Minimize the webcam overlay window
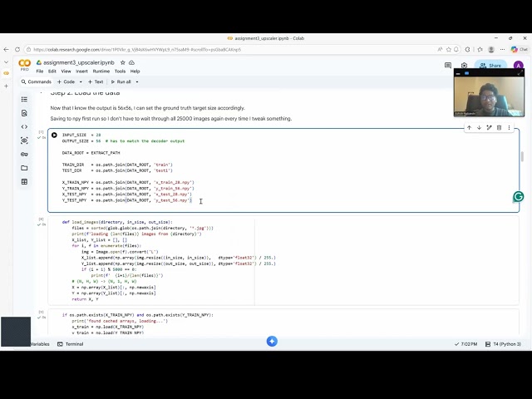The height and width of the screenshot is (399, 532). [x=458, y=73]
